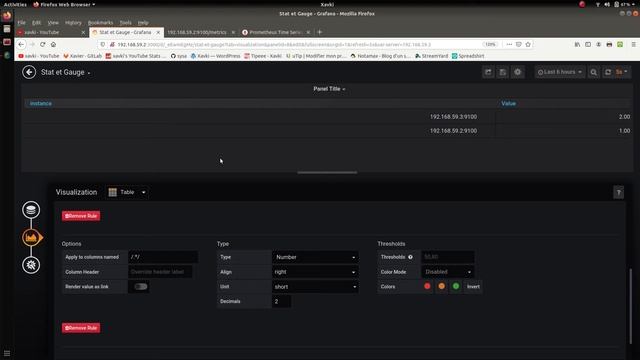The image size is (640, 360).
Task: Click the Column Header override input
Action: [160, 272]
